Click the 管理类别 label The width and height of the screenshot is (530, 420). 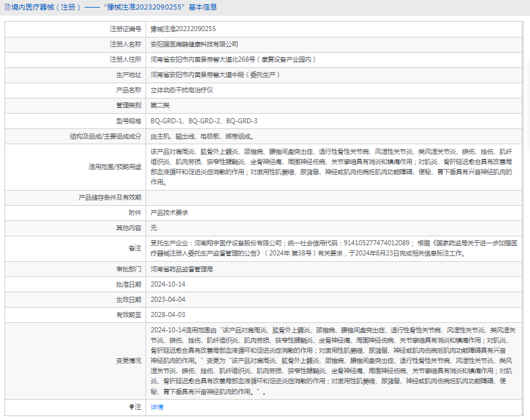[x=129, y=105]
